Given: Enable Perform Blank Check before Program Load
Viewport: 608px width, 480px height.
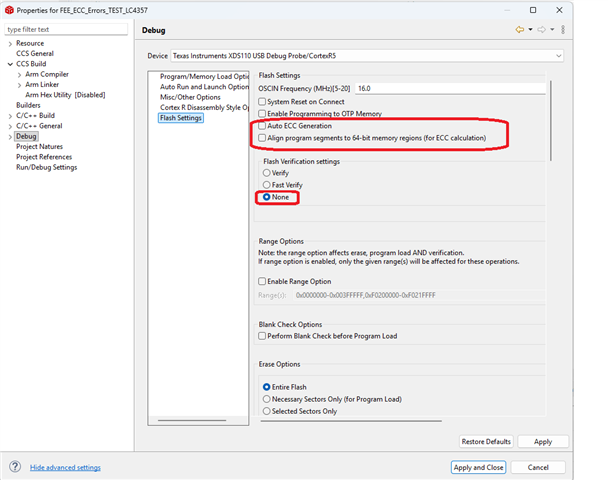Looking at the screenshot, I should pos(263,336).
